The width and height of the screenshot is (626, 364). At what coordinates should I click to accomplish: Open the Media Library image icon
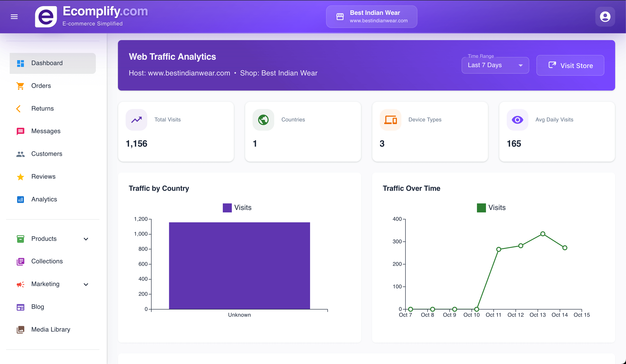[20, 330]
